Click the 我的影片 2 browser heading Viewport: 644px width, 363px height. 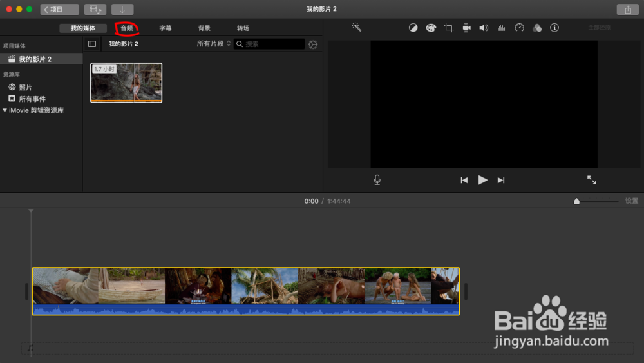pos(123,44)
